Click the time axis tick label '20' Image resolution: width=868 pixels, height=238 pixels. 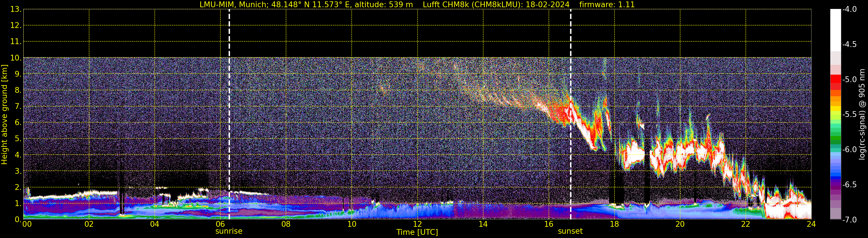coord(680,224)
